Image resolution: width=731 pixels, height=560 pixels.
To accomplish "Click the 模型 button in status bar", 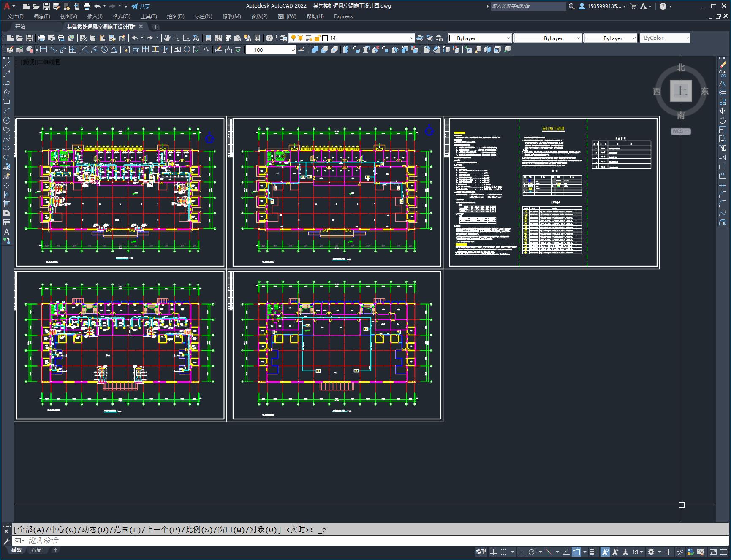I will pyautogui.click(x=481, y=552).
